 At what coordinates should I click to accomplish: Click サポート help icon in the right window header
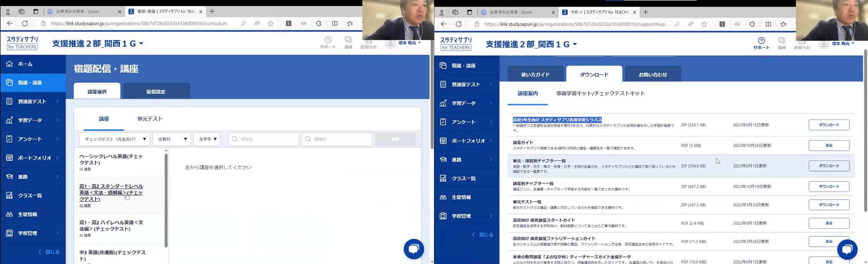[x=761, y=43]
